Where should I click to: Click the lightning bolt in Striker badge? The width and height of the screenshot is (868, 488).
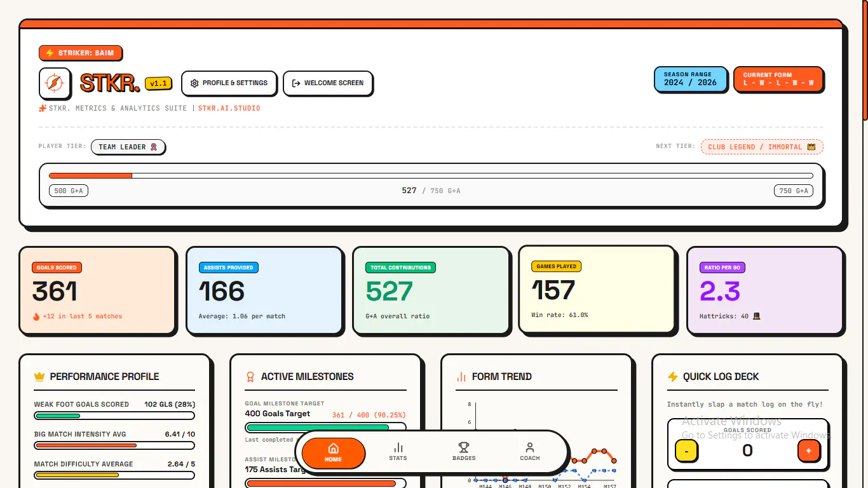pos(50,53)
